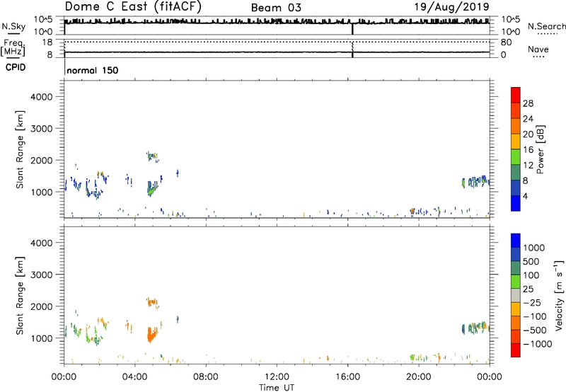
Task: Click the blue swatch at the Power colorbar bottom
Action: tap(516, 203)
